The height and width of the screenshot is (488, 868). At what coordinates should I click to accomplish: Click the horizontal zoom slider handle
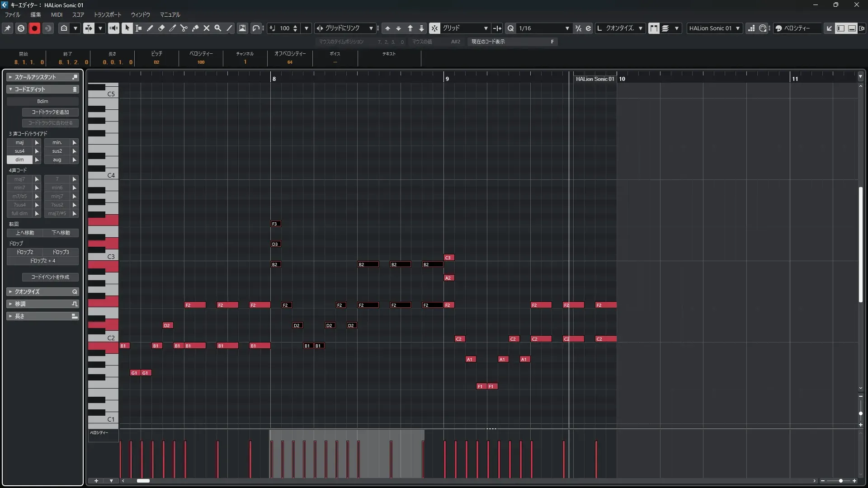point(840,481)
